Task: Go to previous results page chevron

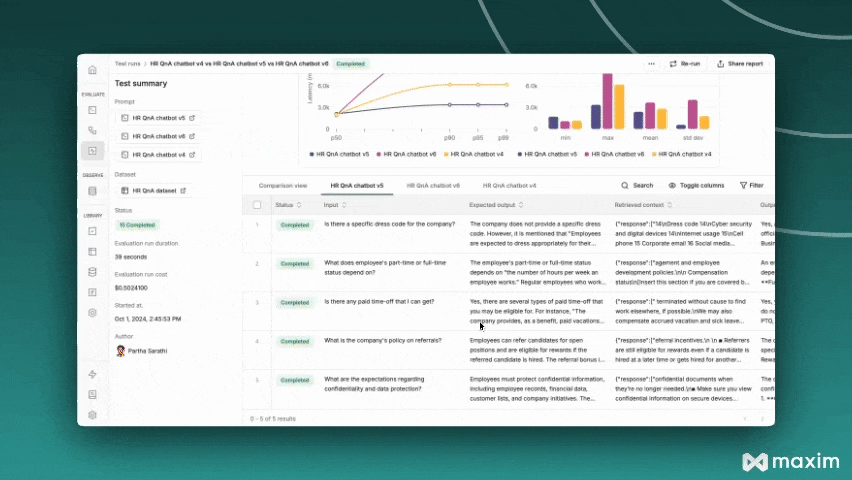Action: pyautogui.click(x=745, y=419)
